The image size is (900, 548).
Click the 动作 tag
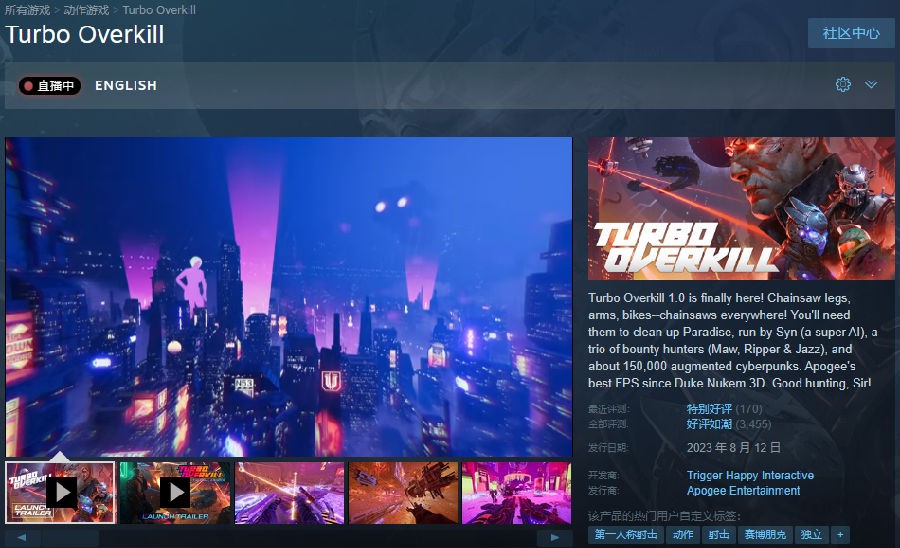(x=682, y=535)
